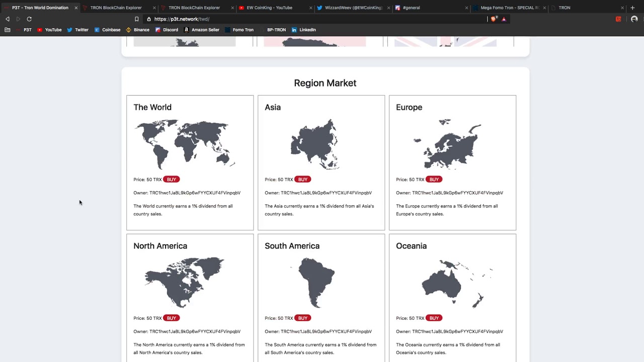Screen dimensions: 644x362
Task: Select the Europe map image
Action: click(x=447, y=144)
